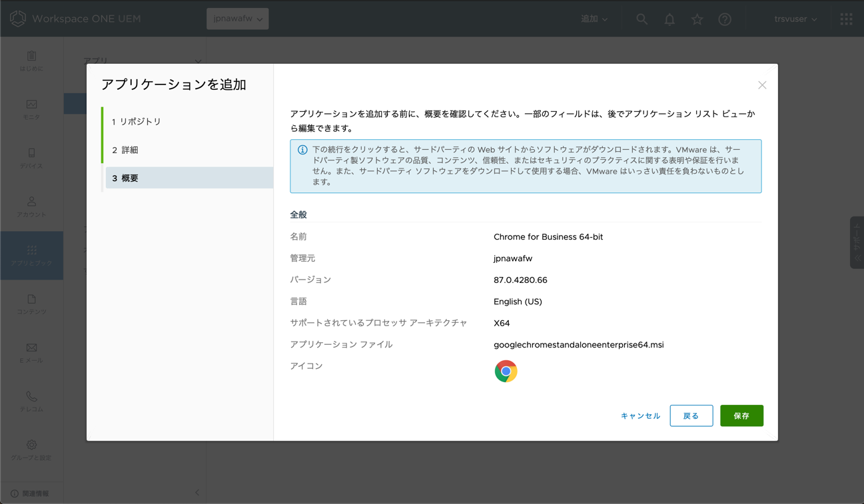Select step 3 概要
Screen dimensions: 864x504
point(189,178)
